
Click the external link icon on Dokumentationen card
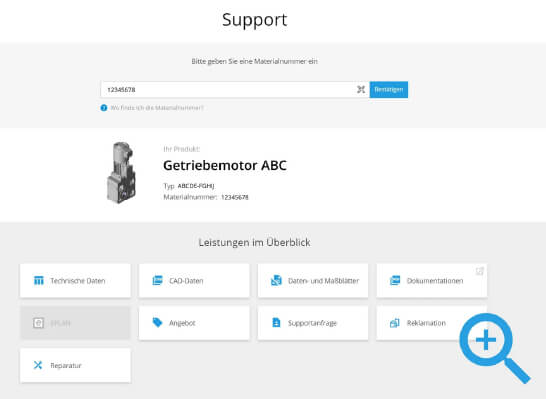coord(479,271)
